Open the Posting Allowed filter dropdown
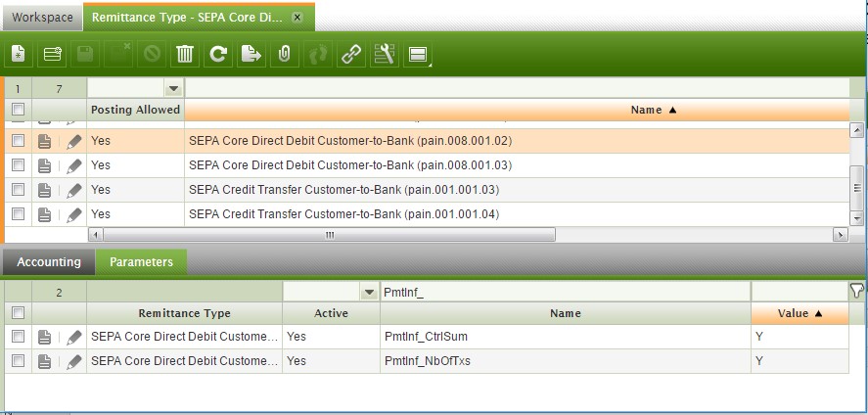Image resolution: width=868 pixels, height=415 pixels. (x=173, y=89)
